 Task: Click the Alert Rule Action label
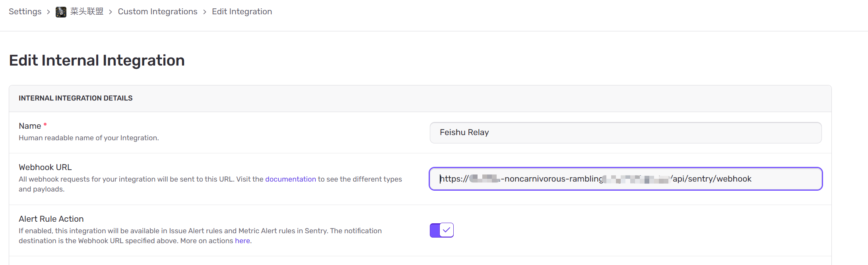point(51,219)
